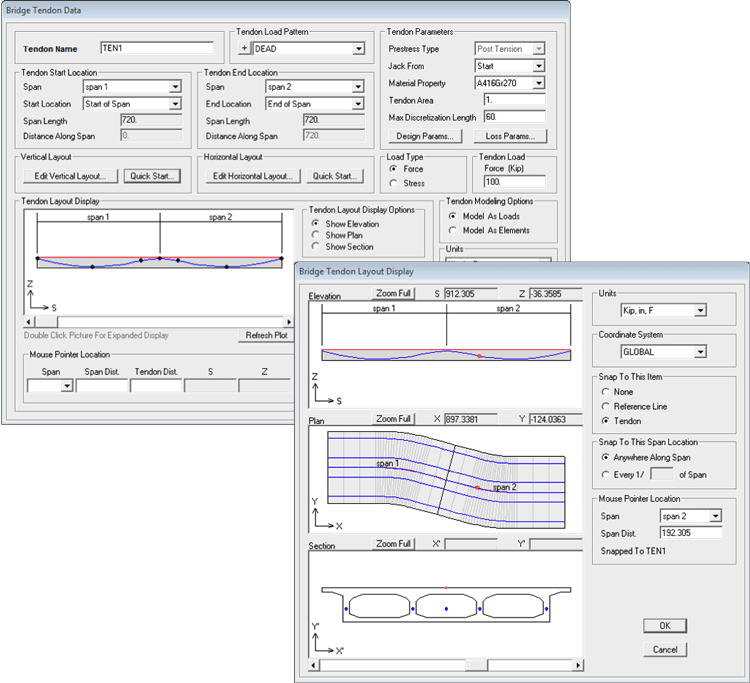Screen dimensions: 750x683
Task: Click Zoom Full for the Section view
Action: (x=393, y=544)
